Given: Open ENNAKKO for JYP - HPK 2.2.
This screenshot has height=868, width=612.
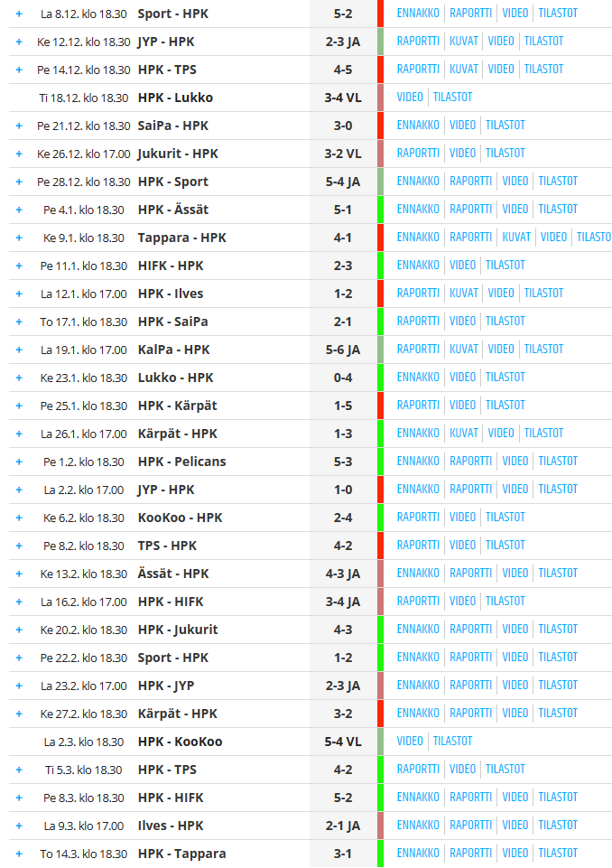Looking at the screenshot, I should [418, 490].
